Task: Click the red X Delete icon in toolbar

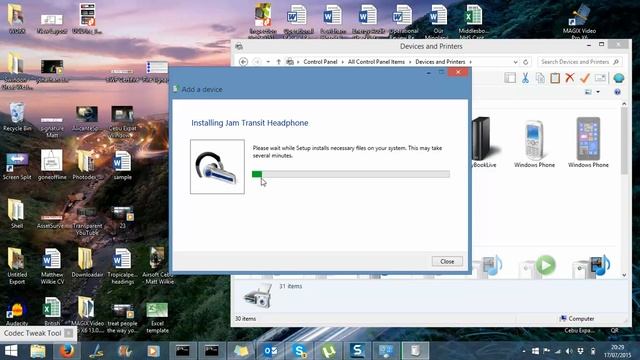Action: [x=570, y=78]
